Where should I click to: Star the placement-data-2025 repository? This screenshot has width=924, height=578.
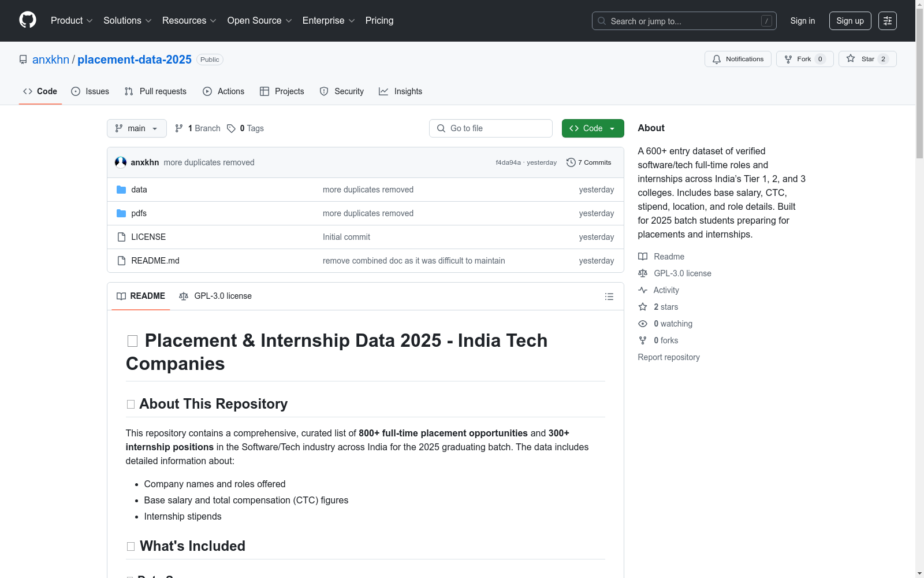coord(867,59)
